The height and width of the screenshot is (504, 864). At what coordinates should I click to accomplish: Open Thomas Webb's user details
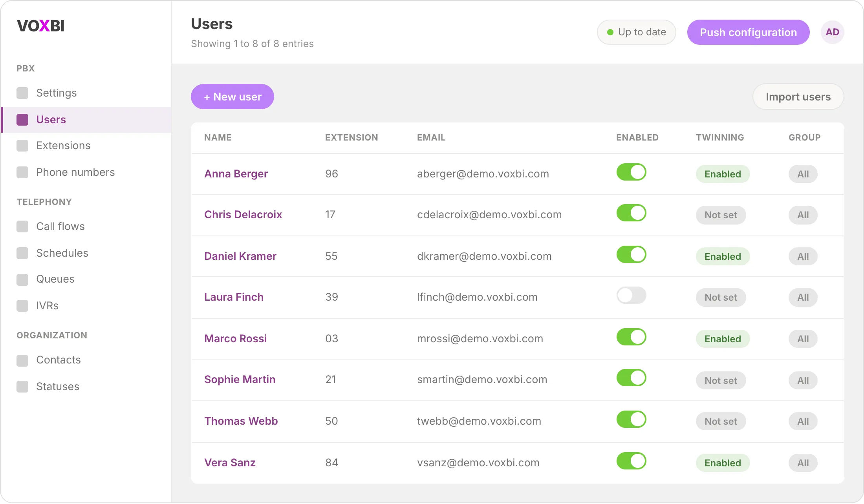click(241, 421)
